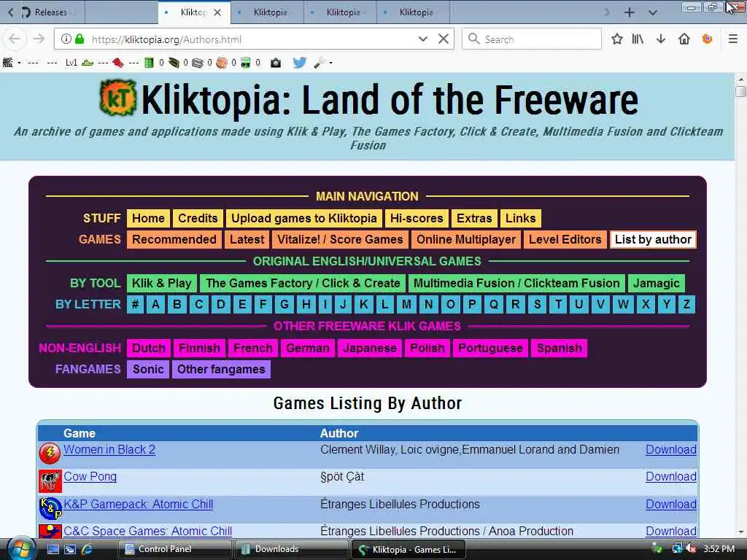Screen dimensions: 747x560
Task: Open Level Editors category
Action: [565, 239]
